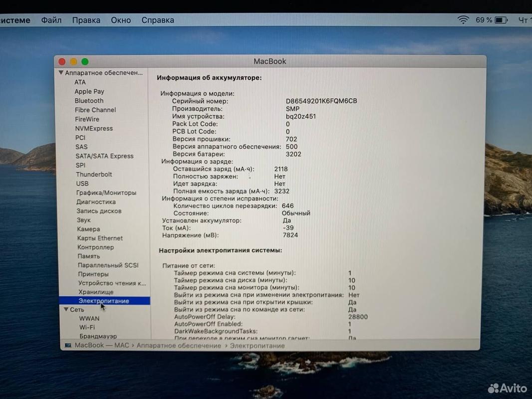The image size is (532, 399).
Task: Click the Wi-Fi icon in menu bar
Action: tap(463, 19)
